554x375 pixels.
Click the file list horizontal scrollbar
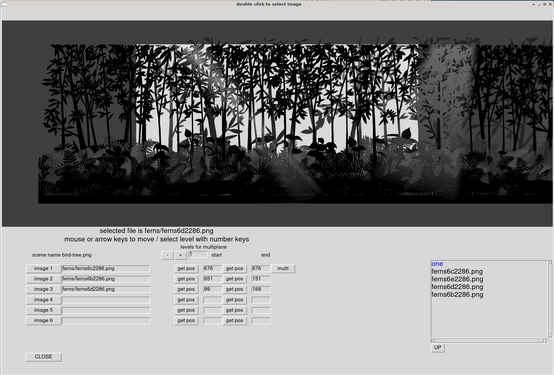coord(489,341)
